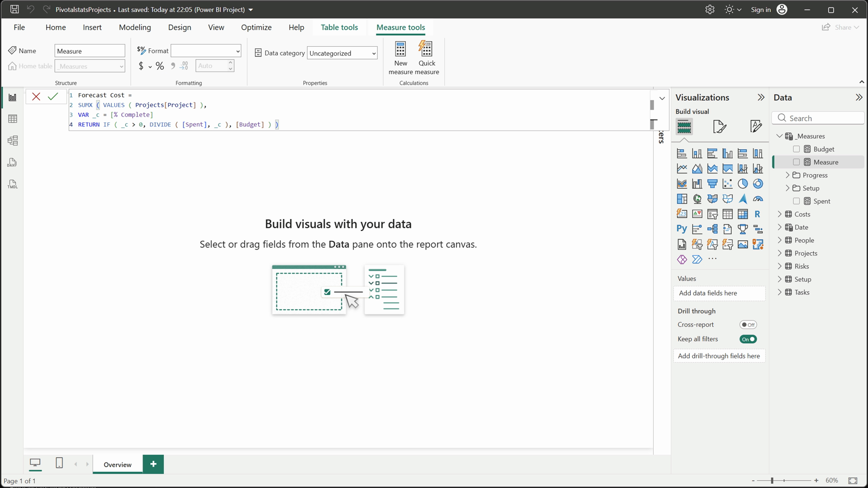Collapse the Visualizations pane
Image resolution: width=868 pixels, height=488 pixels.
761,98
